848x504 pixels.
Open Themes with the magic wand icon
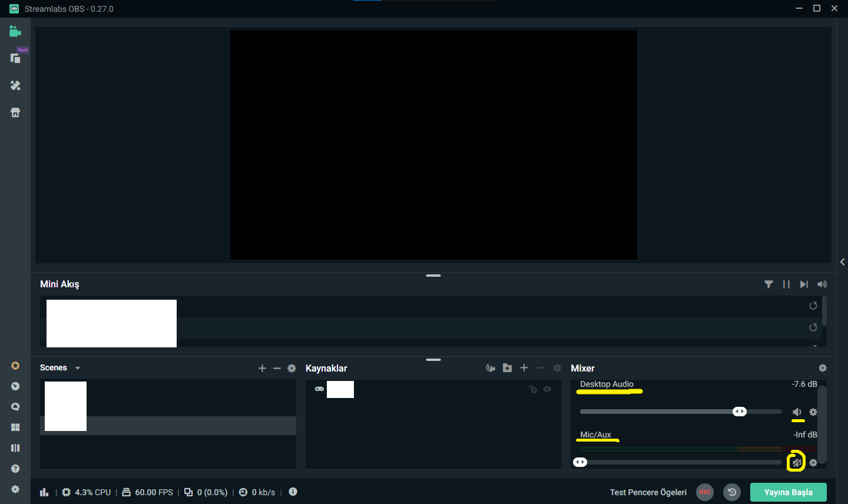(15, 85)
